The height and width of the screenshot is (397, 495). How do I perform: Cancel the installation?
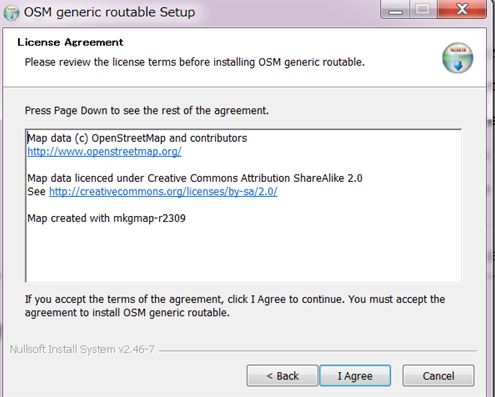click(438, 376)
